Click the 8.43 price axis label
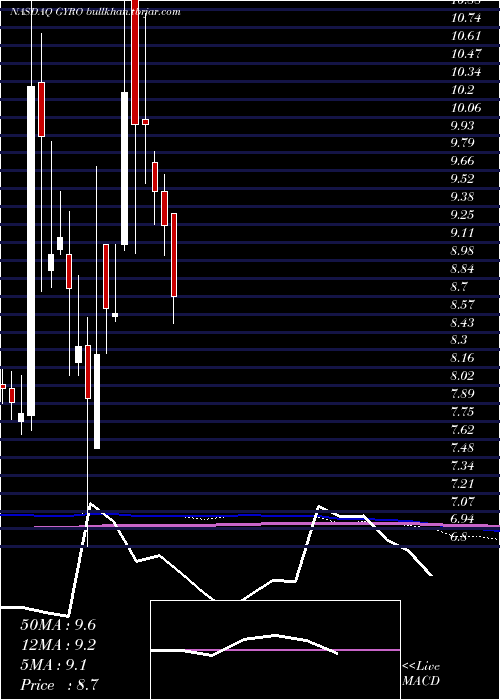The image size is (500, 700). point(462,322)
